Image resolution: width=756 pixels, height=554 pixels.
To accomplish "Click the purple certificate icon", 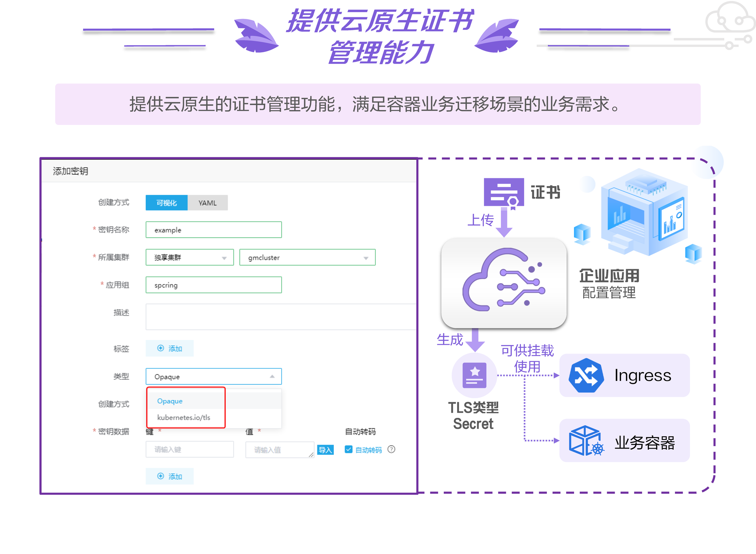I will (504, 192).
